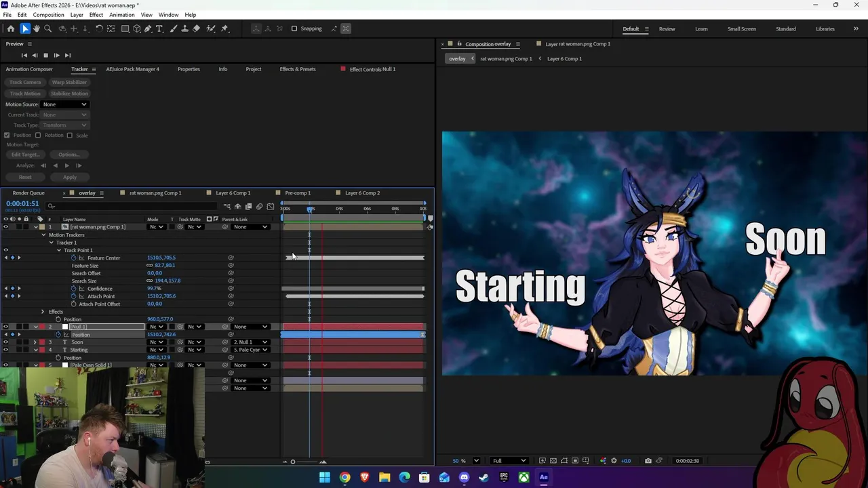Click the Reset Exposure icon
Screen dimensions: 868x488
[614, 461]
